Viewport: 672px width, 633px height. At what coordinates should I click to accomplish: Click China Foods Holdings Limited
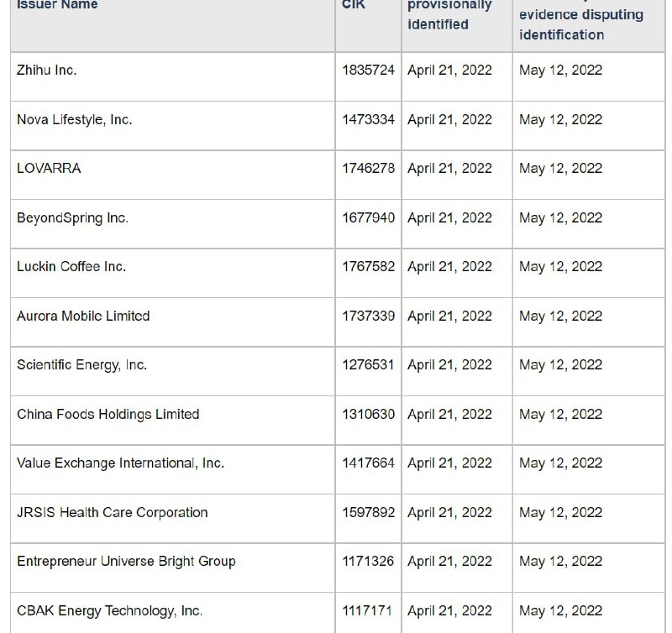(108, 415)
